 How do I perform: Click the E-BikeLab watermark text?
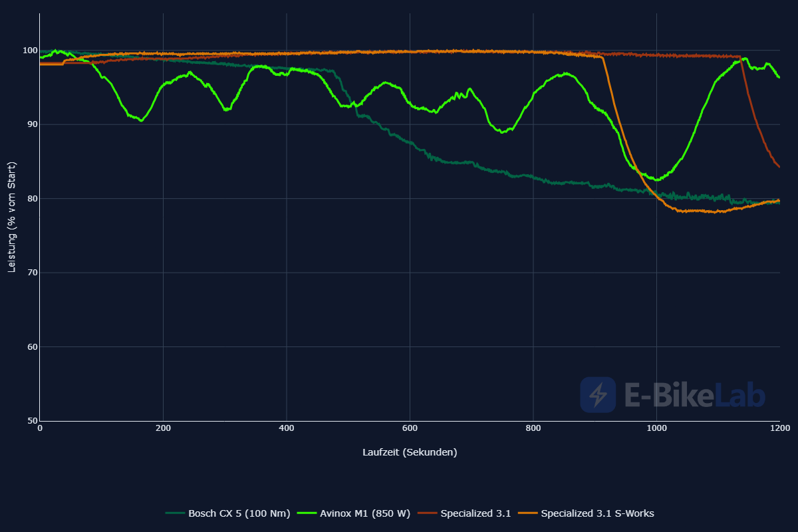click(695, 395)
